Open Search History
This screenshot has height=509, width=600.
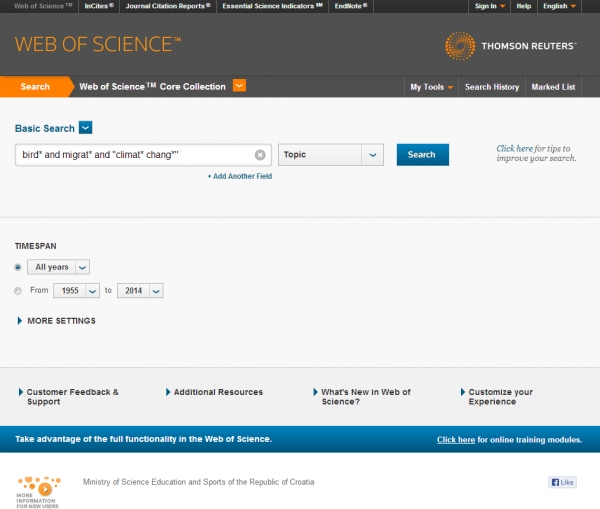coord(492,87)
